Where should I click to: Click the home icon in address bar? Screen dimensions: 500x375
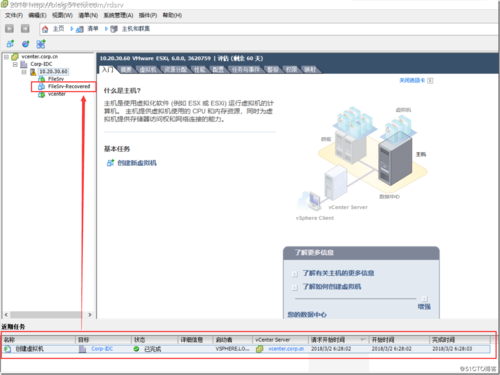pos(45,29)
